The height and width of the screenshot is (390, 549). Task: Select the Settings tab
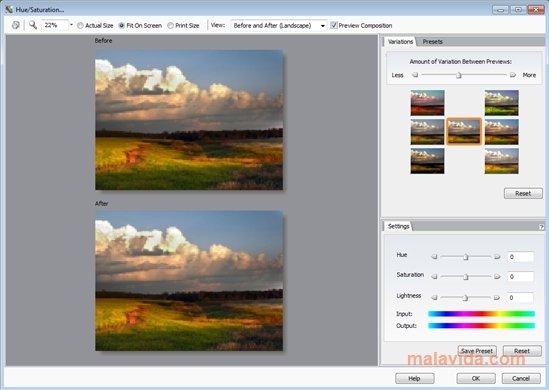point(398,226)
